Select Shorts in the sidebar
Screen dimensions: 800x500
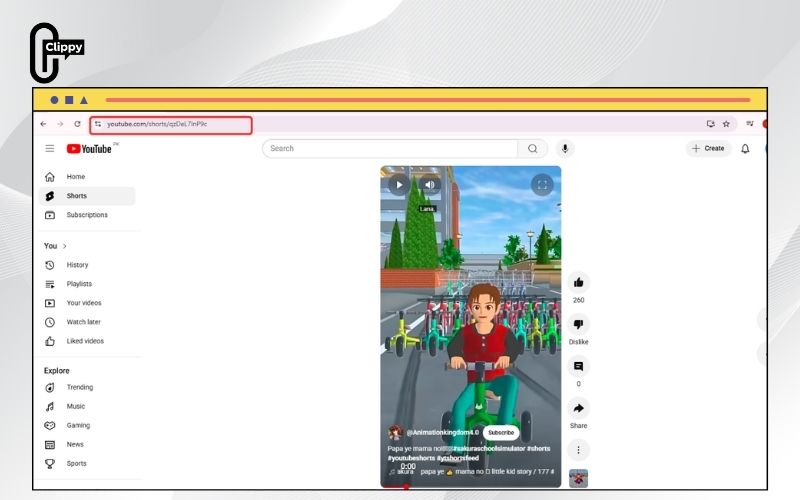tap(87, 196)
